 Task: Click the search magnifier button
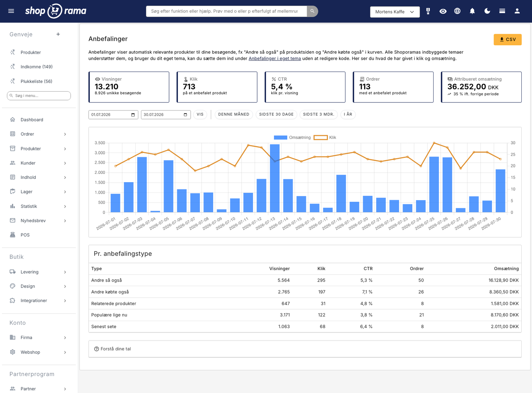[x=312, y=11]
